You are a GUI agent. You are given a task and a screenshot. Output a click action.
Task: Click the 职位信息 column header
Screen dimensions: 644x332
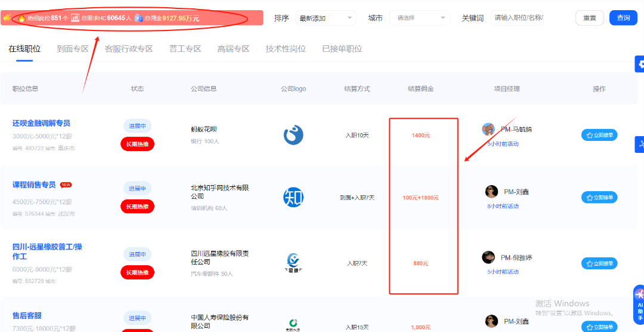coord(26,89)
